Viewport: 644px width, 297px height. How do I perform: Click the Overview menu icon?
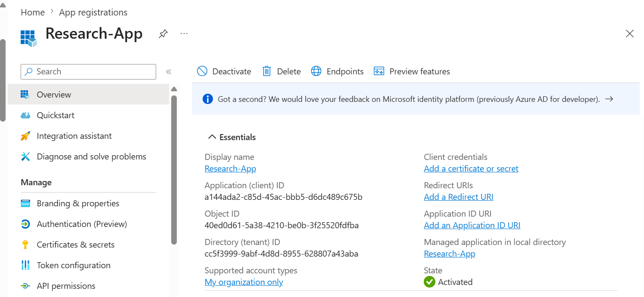tap(25, 95)
